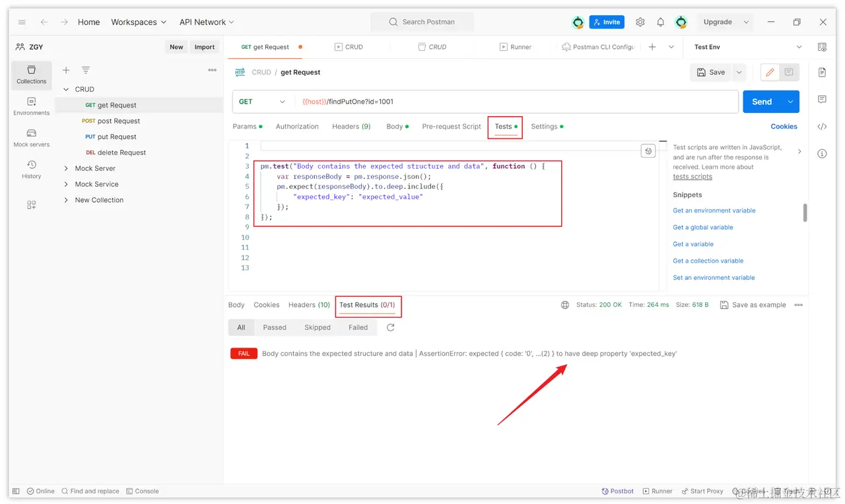Collapse the CRUD collection

(x=66, y=89)
